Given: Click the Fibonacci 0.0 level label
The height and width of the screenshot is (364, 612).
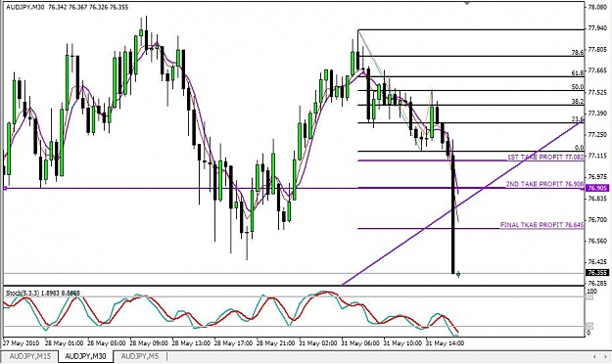Looking at the screenshot, I should pyautogui.click(x=580, y=148).
